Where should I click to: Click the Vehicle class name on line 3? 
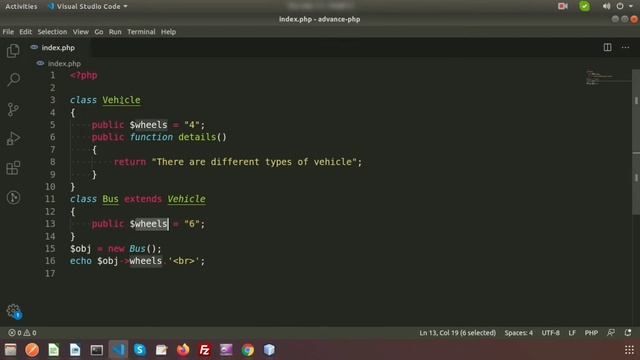click(121, 100)
